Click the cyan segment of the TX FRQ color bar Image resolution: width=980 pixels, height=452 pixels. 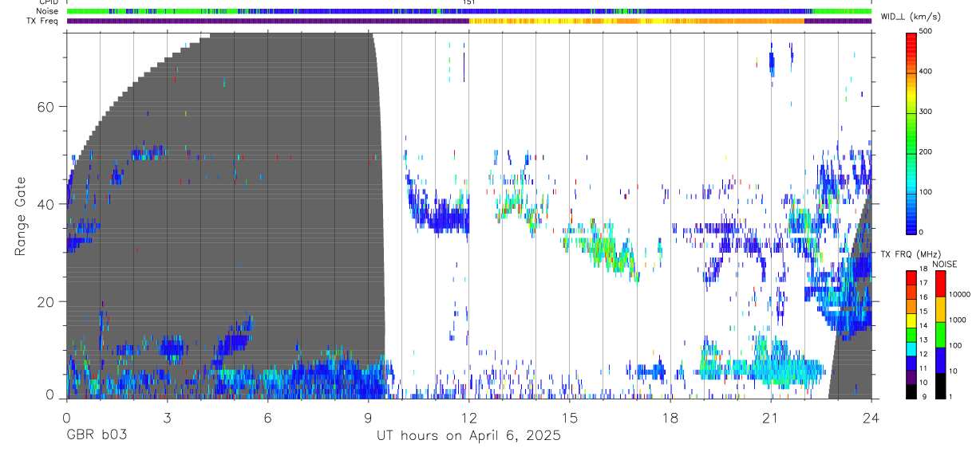(911, 348)
